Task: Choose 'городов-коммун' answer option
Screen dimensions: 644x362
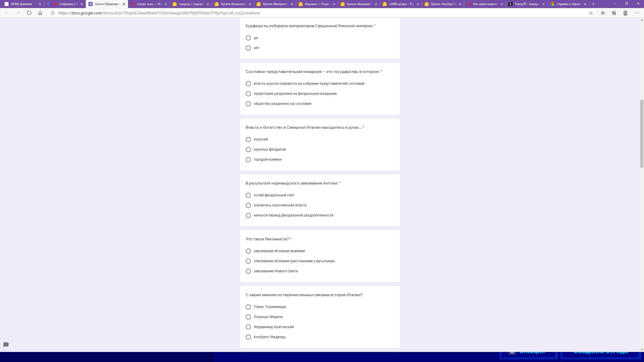Action: click(x=248, y=160)
